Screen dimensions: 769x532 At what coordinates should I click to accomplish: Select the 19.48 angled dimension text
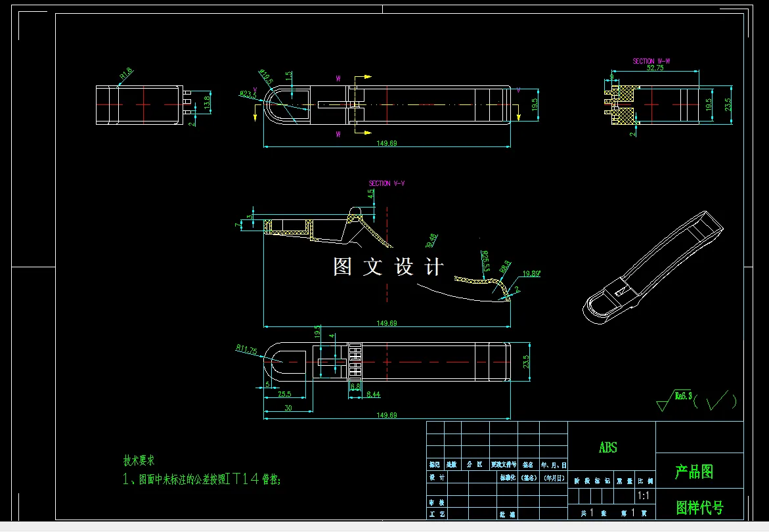point(431,240)
